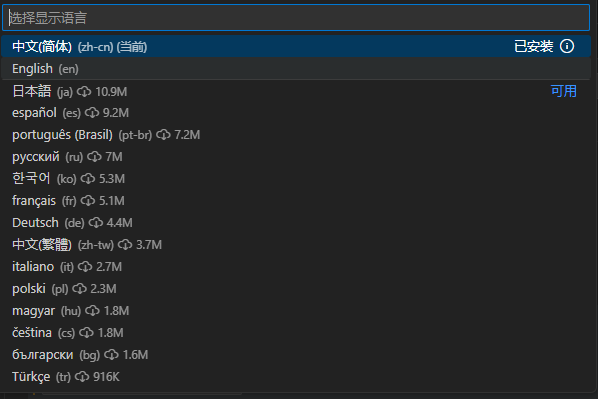Select български (bg) language option

pos(296,355)
